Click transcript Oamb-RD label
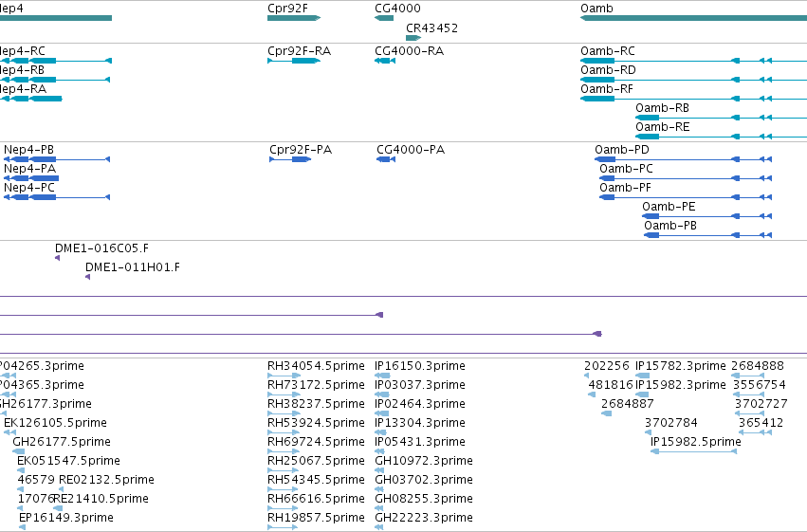 coord(608,70)
